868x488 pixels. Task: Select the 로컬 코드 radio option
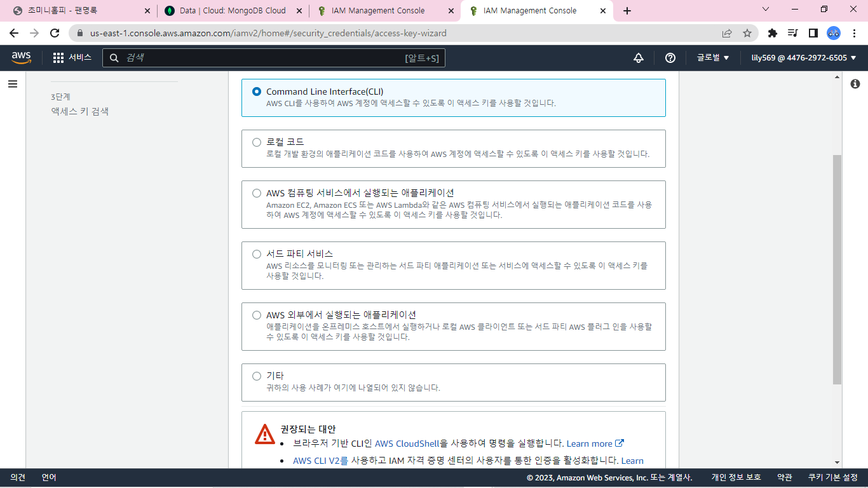point(257,142)
